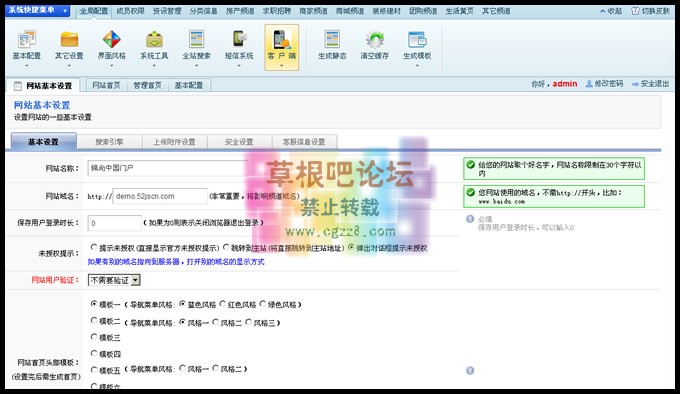Click the page icon beside 网站基本设置 tab

click(18, 86)
